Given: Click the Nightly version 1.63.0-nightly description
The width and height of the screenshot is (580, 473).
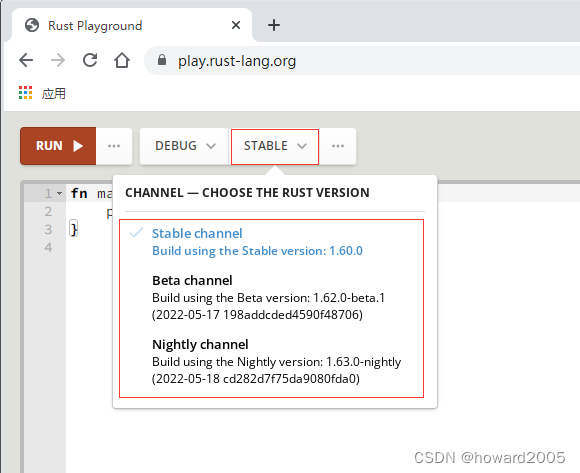Looking at the screenshot, I should coord(276,370).
